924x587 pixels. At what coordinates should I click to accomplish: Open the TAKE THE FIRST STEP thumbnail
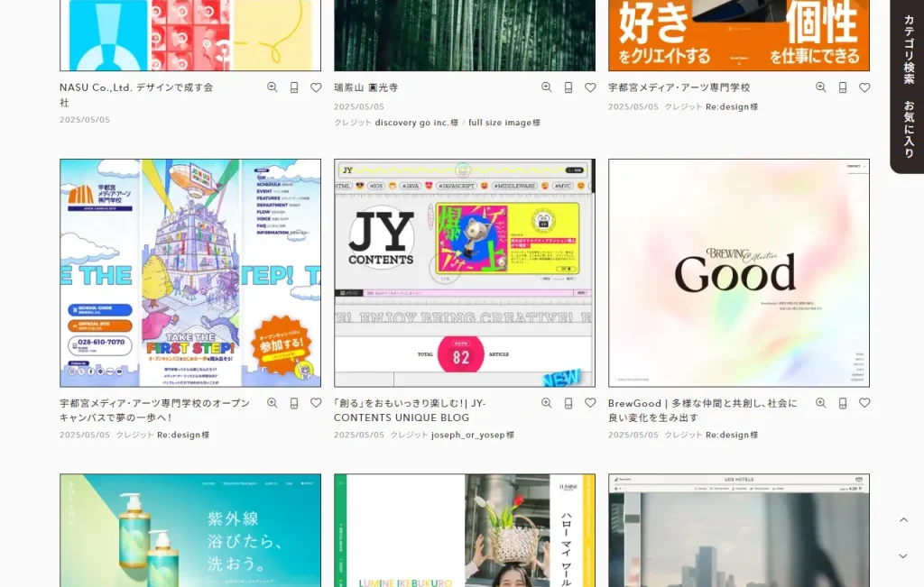[x=190, y=272]
